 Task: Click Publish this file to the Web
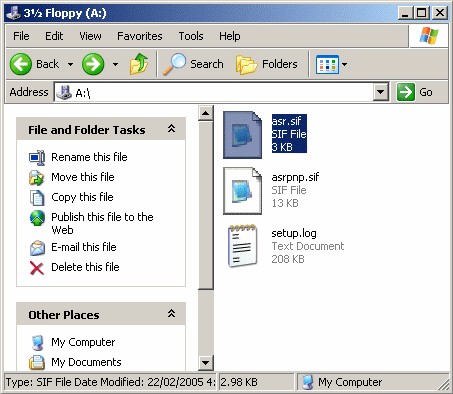coord(102,223)
